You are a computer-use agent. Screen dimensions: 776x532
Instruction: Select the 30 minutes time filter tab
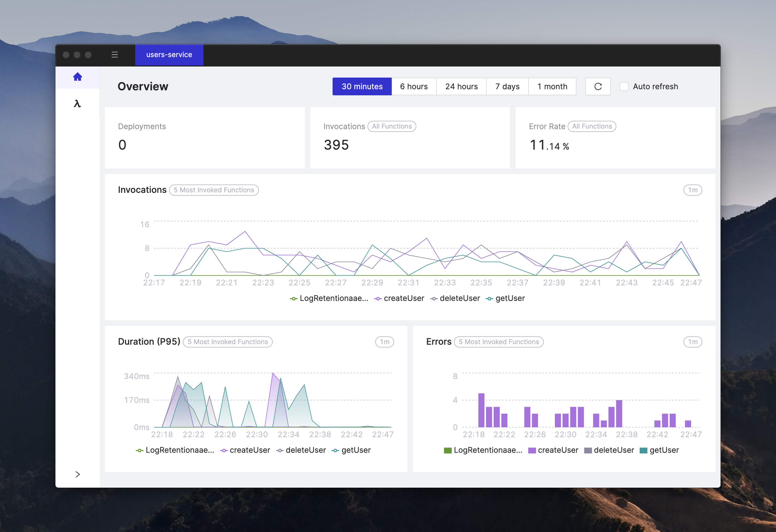[361, 86]
